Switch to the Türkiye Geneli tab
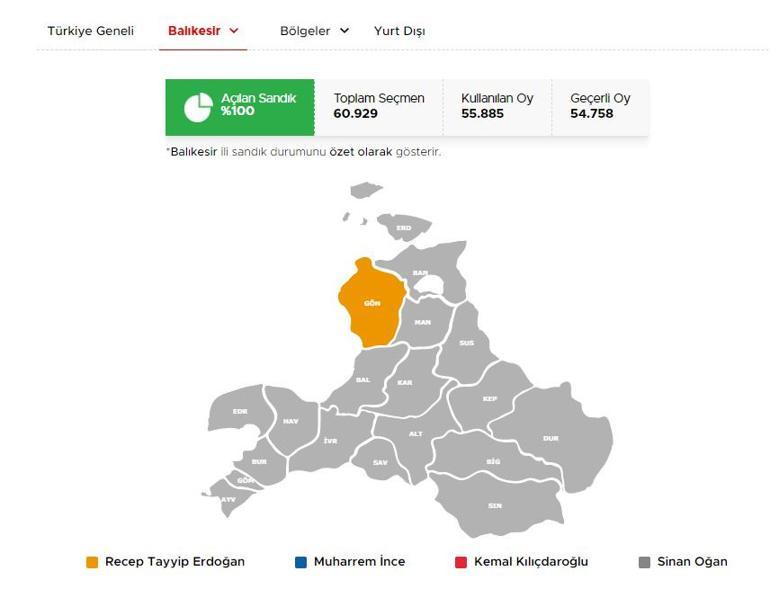This screenshot has width=770, height=598. (x=90, y=31)
